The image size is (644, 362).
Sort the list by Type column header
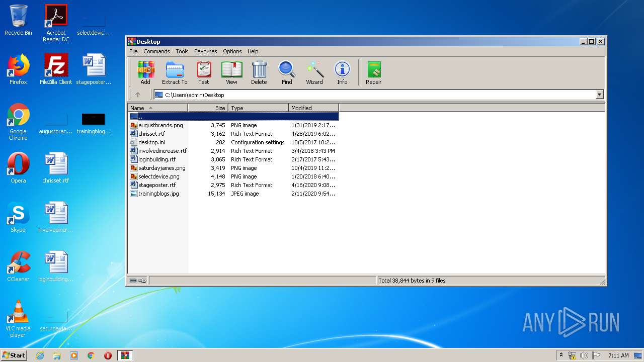tap(258, 108)
